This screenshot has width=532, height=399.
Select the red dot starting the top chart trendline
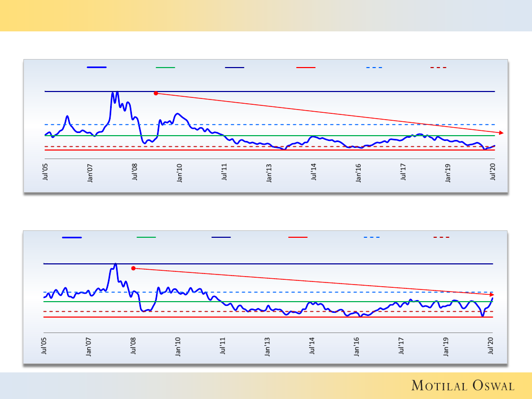(x=156, y=93)
